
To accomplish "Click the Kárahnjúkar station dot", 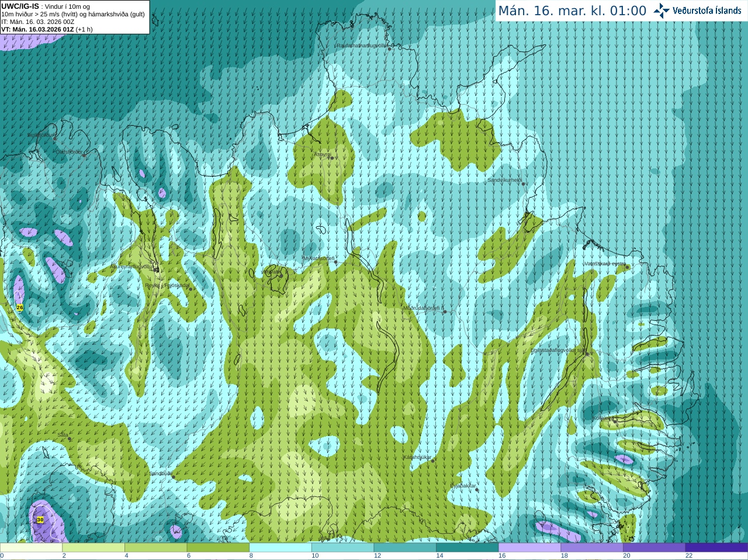I will pos(433,461).
